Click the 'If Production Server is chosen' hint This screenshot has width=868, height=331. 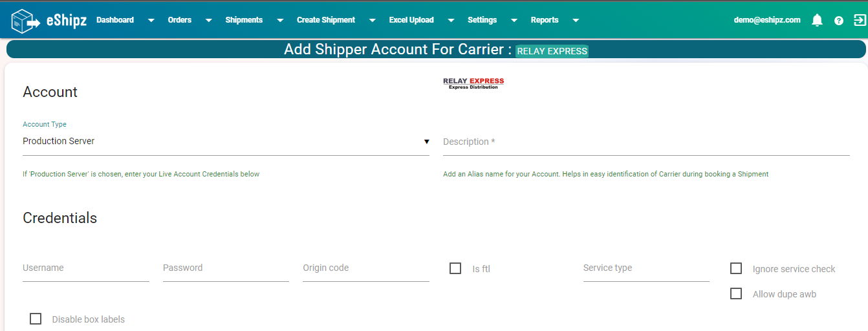[141, 174]
